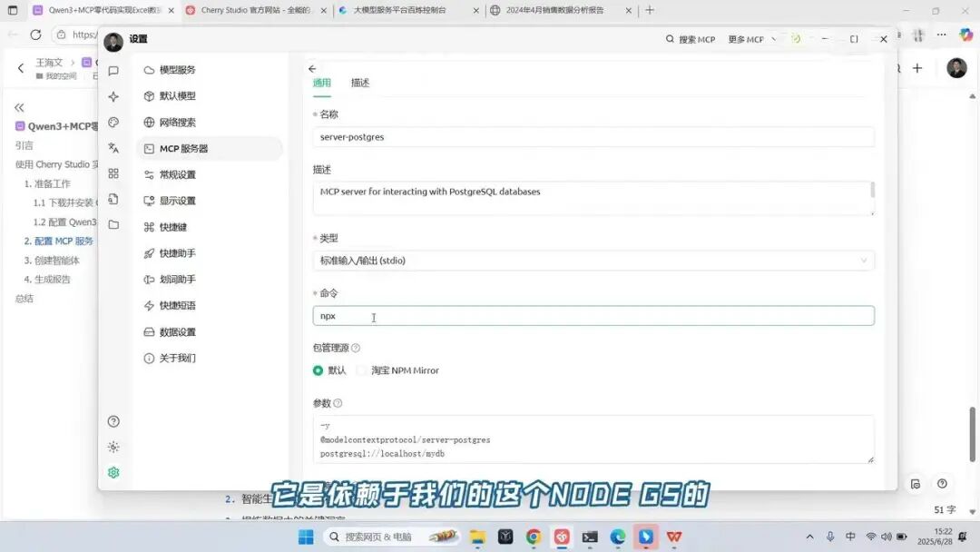980x552 pixels.
Task: Open the translate icon in sidebar
Action: pos(113,148)
